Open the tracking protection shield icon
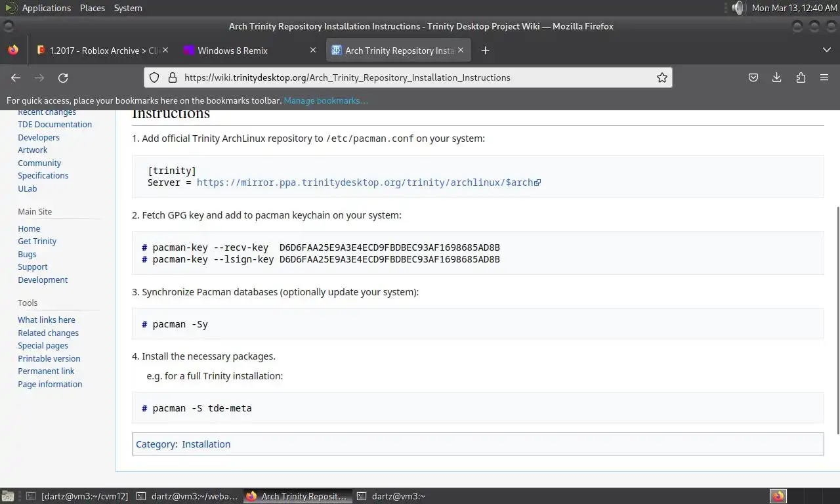840x504 pixels. (154, 77)
